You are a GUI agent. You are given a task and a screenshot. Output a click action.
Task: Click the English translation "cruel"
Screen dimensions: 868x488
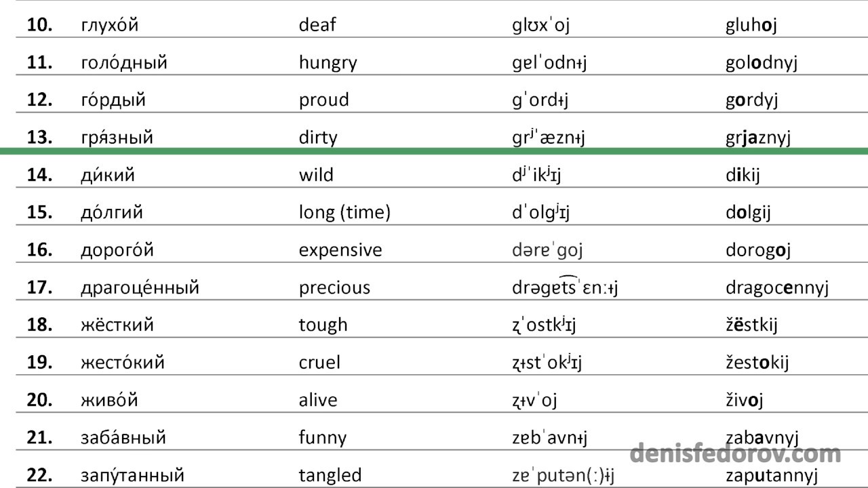click(x=319, y=363)
